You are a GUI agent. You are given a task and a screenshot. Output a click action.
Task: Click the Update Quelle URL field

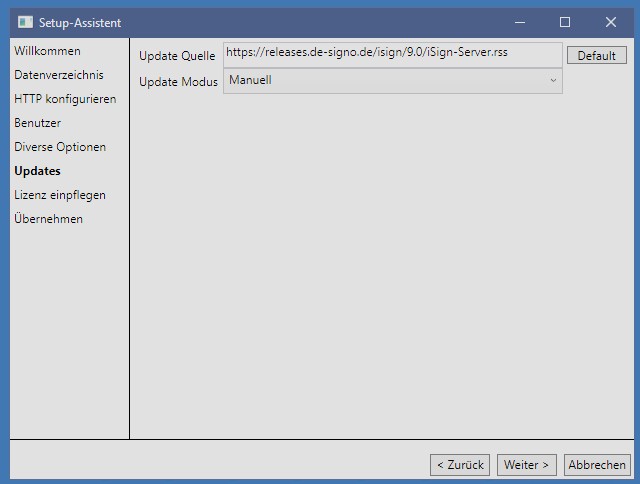coord(393,55)
